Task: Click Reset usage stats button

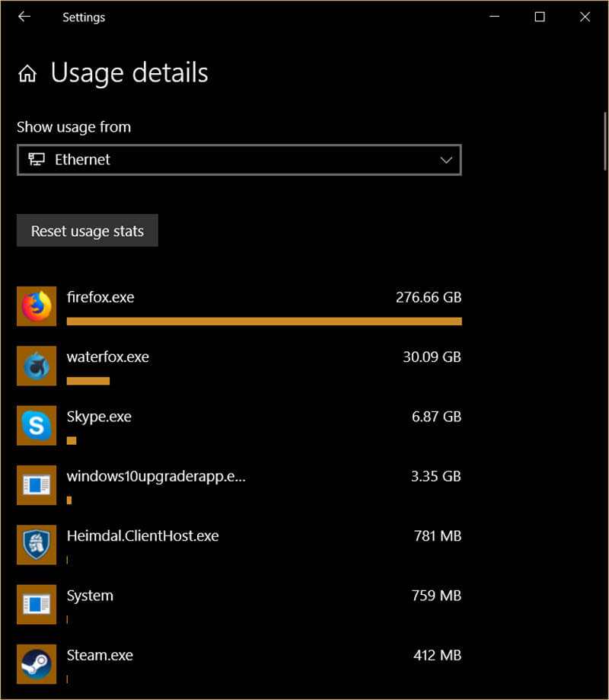Action: [88, 230]
